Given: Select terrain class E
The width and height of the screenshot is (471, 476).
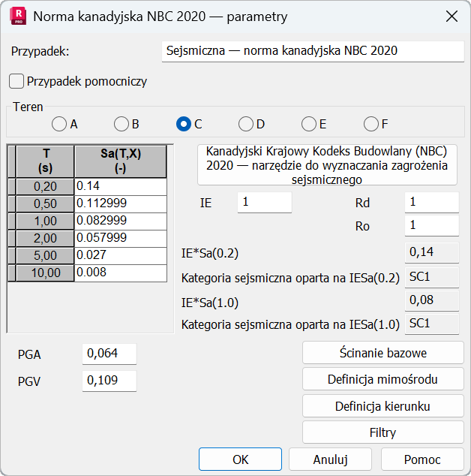Looking at the screenshot, I should coord(309,124).
